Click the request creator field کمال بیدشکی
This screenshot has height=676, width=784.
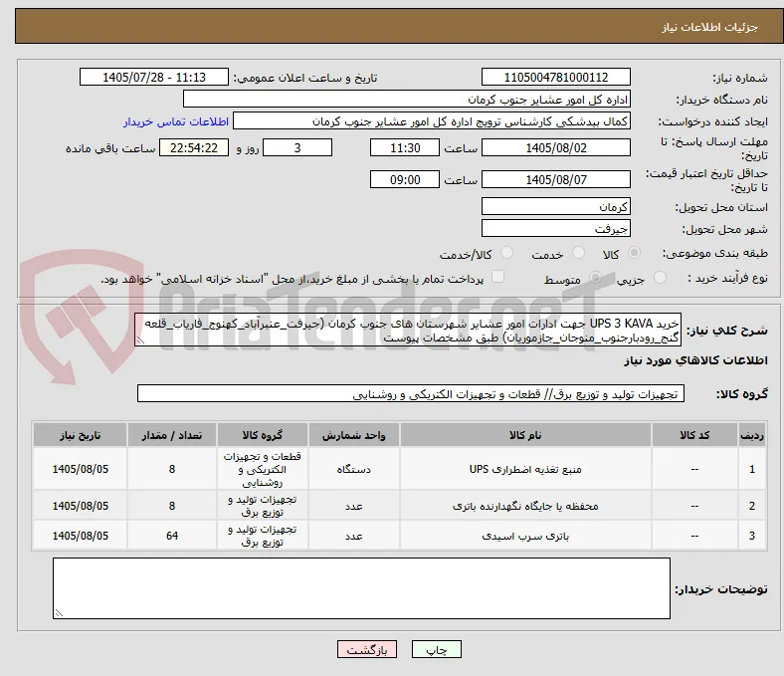coord(432,121)
